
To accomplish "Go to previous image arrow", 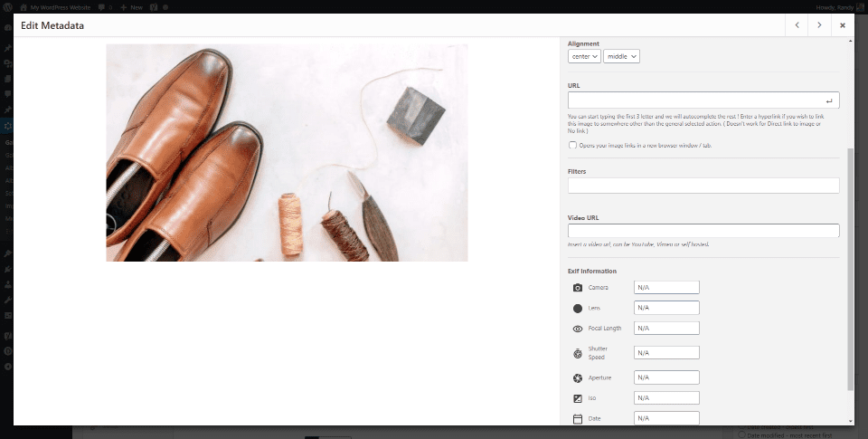I will (797, 25).
